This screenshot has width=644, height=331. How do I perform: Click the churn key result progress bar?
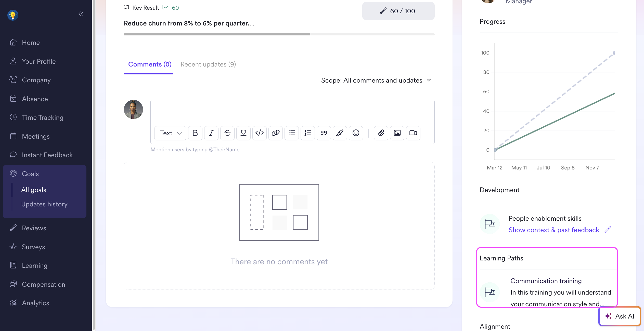pyautogui.click(x=279, y=34)
